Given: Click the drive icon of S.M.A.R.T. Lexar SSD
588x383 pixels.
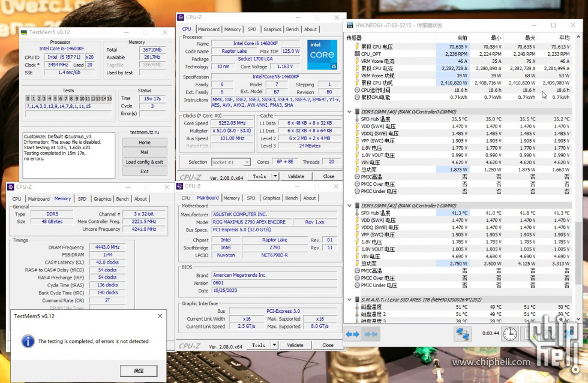Looking at the screenshot, I should click(x=357, y=300).
